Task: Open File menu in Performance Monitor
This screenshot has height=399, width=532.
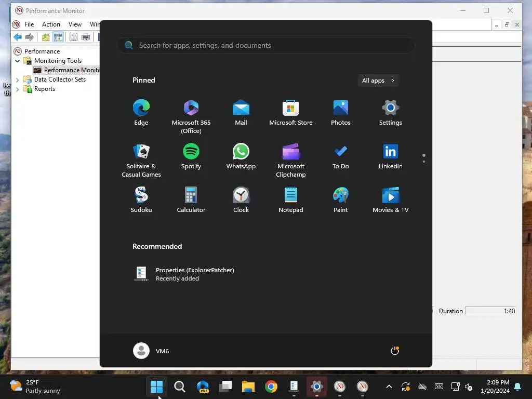Action: (29, 24)
